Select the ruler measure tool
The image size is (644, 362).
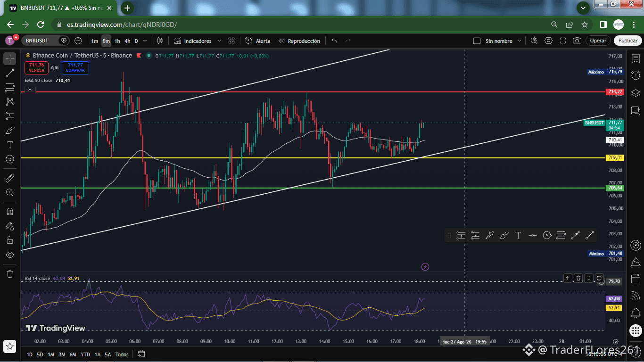pyautogui.click(x=10, y=178)
